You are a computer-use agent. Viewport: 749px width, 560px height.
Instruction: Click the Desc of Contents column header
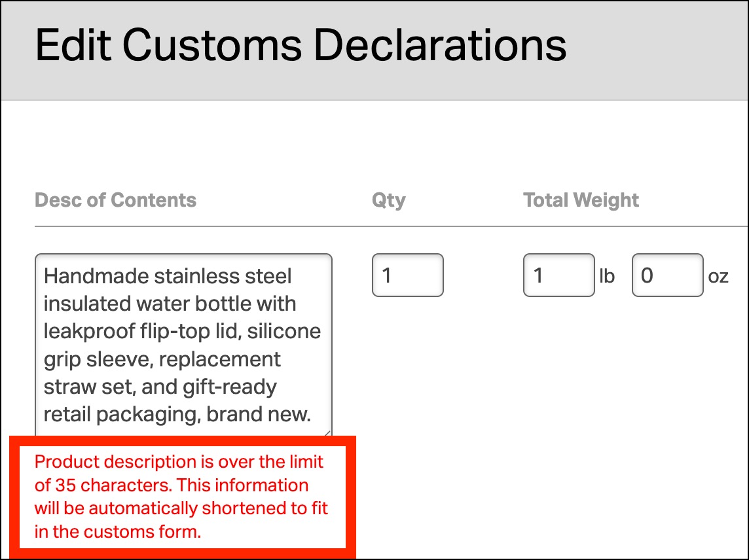(x=115, y=200)
